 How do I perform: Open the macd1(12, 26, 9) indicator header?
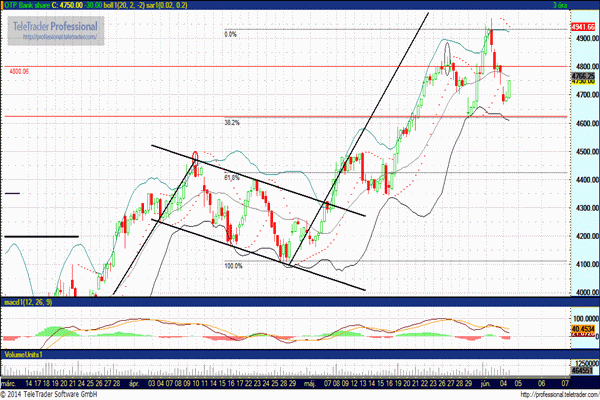point(28,302)
